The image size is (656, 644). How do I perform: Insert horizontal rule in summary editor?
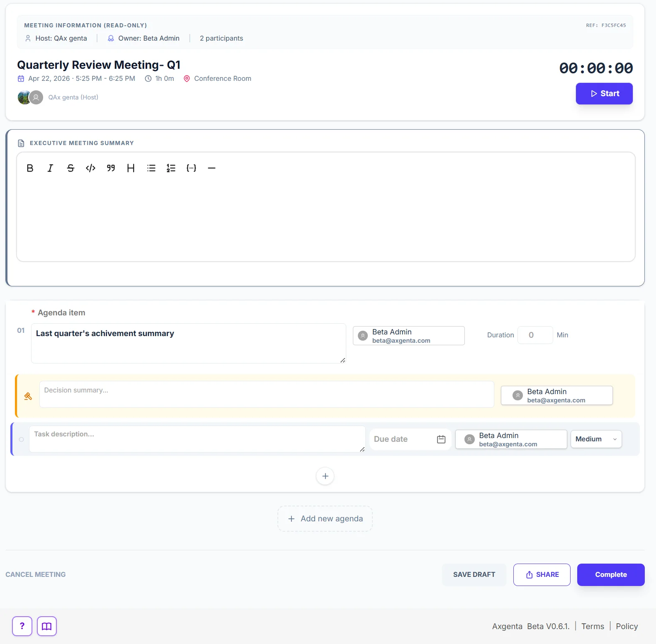click(x=211, y=168)
